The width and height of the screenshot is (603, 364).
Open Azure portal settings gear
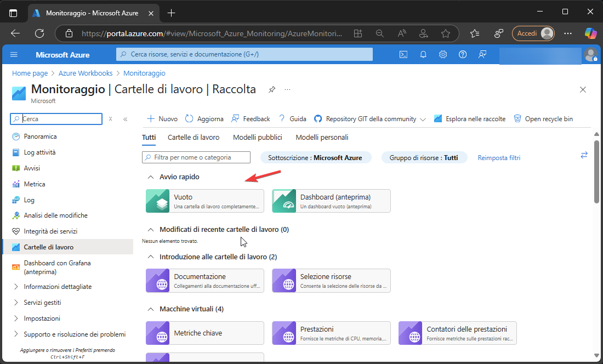(443, 54)
